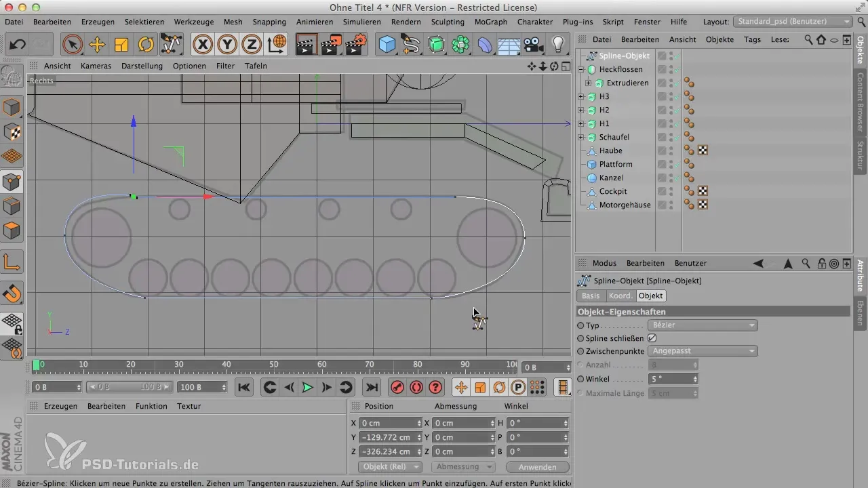Open the Mesh menu
Viewport: 868px width, 488px height.
[233, 22]
